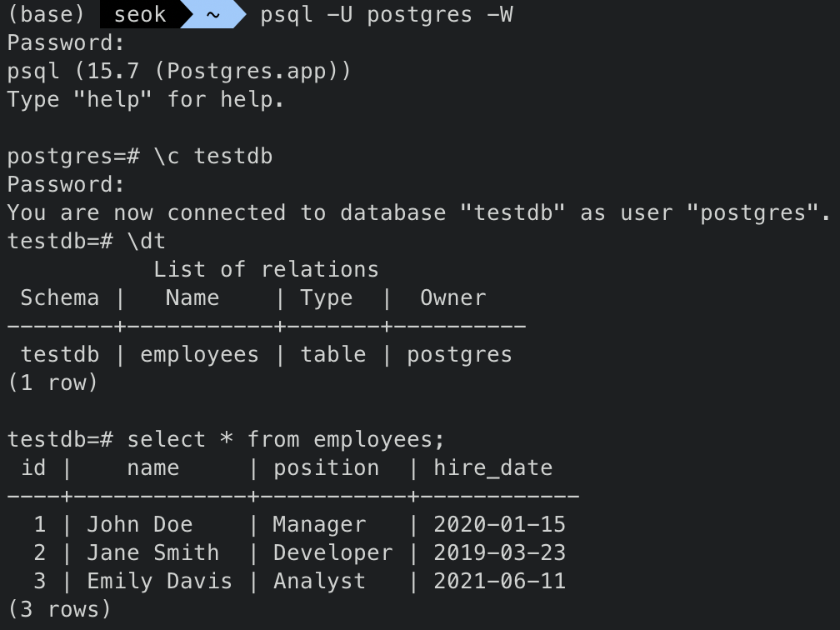Click the id column header
The width and height of the screenshot is (840, 630).
[33, 467]
